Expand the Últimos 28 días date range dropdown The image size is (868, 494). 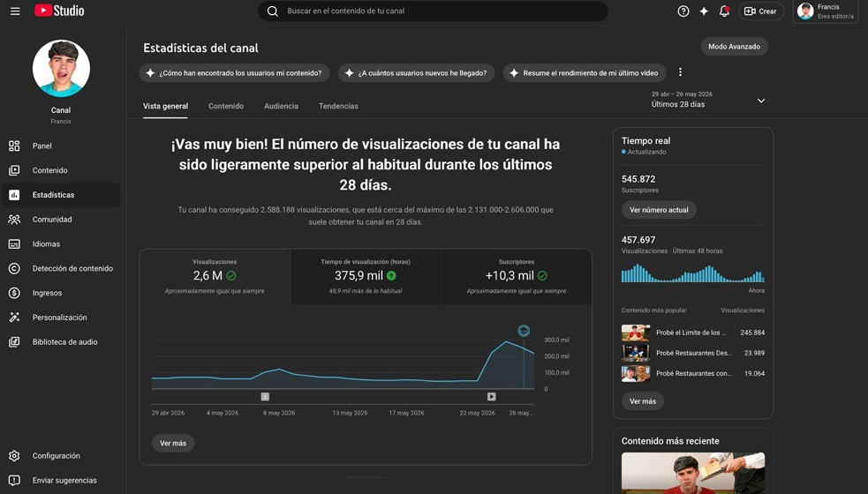tap(708, 100)
